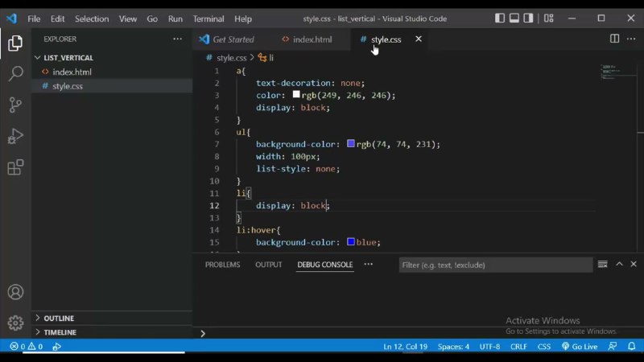The height and width of the screenshot is (362, 644).
Task: Open the Accounts menu icon
Action: click(x=15, y=292)
